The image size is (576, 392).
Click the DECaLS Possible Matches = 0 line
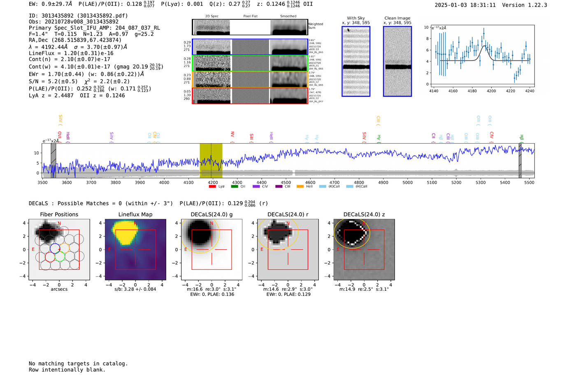coord(101,203)
